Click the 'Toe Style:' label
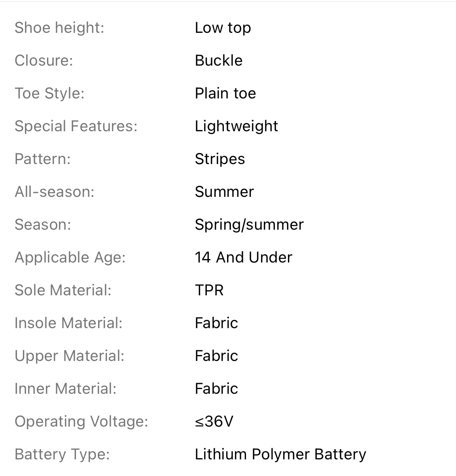Image resolution: width=456 pixels, height=476 pixels. [49, 94]
